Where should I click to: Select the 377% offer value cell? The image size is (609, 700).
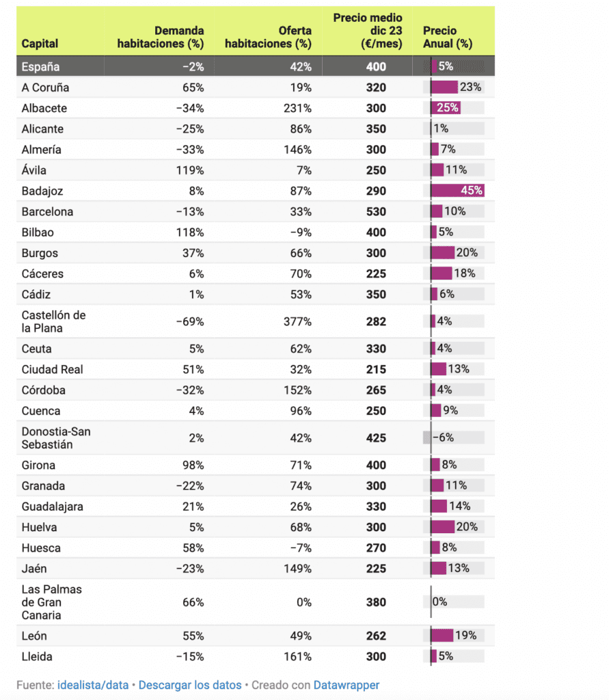[299, 321]
